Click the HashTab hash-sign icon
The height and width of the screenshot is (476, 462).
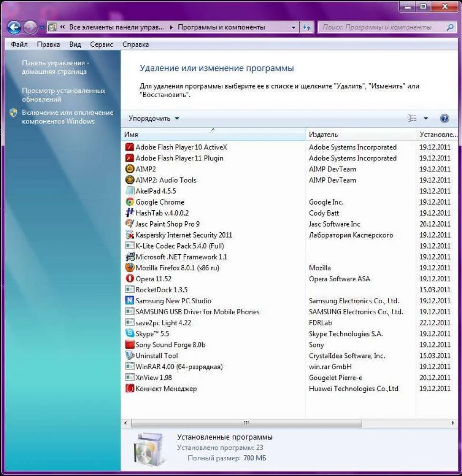[129, 213]
